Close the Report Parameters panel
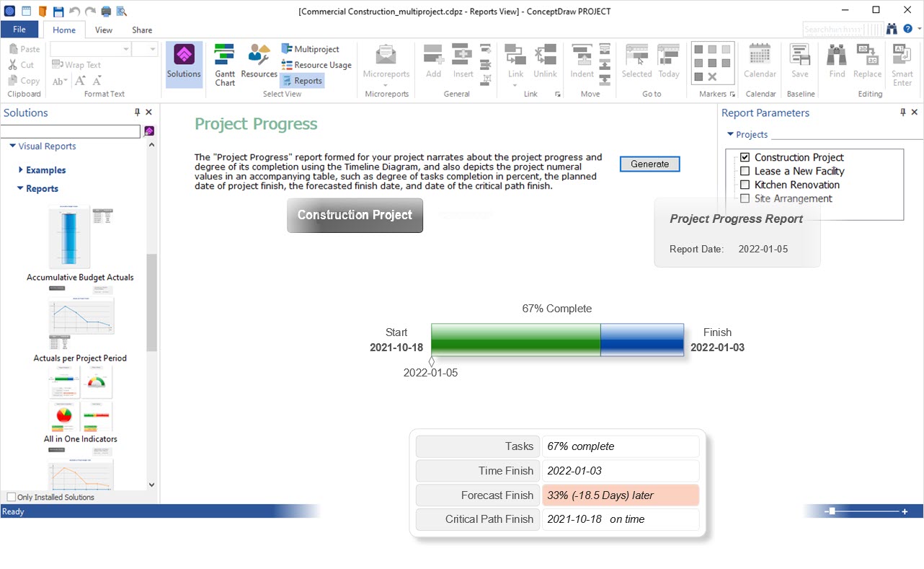The image size is (924, 569). 915,113
